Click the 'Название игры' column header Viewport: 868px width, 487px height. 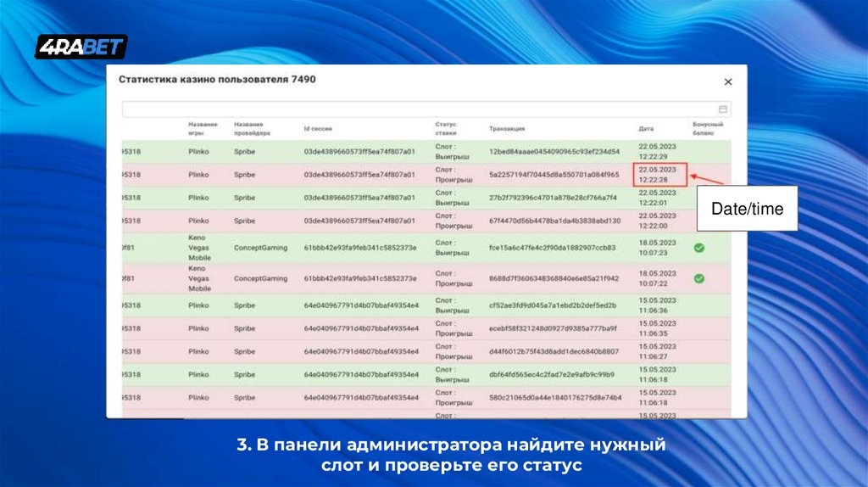tap(203, 128)
